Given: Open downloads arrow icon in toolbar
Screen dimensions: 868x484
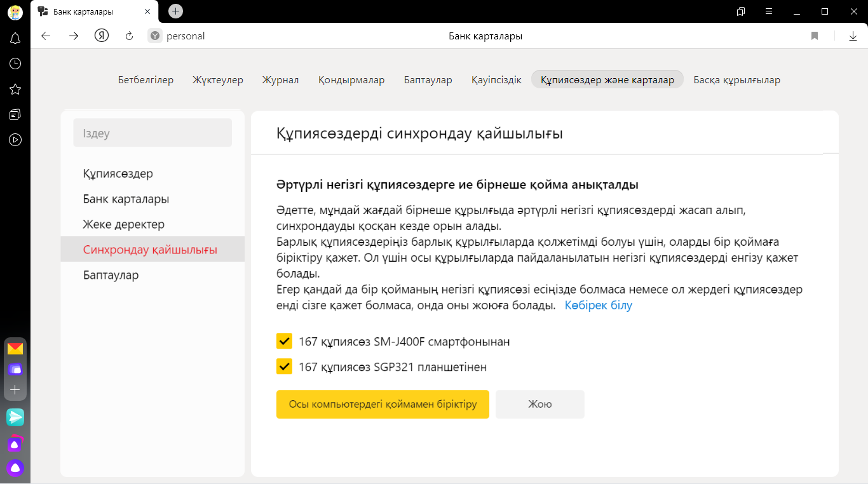Looking at the screenshot, I should (853, 36).
